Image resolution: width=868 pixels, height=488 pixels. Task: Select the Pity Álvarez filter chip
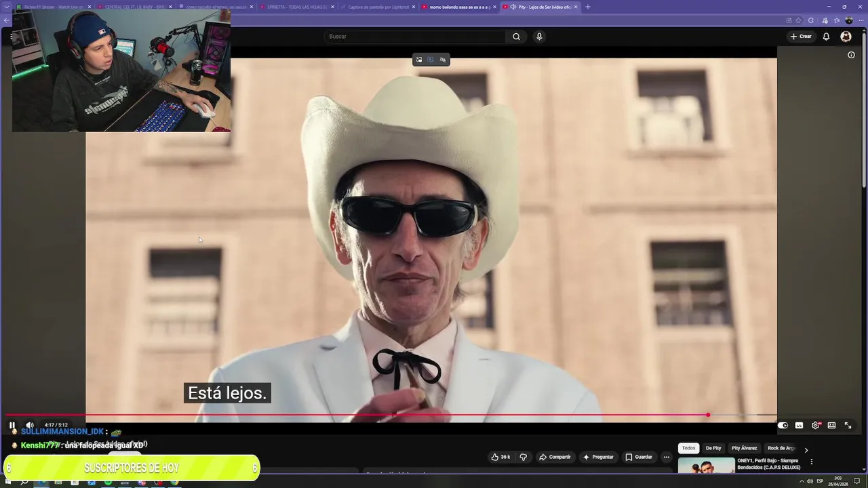click(744, 448)
